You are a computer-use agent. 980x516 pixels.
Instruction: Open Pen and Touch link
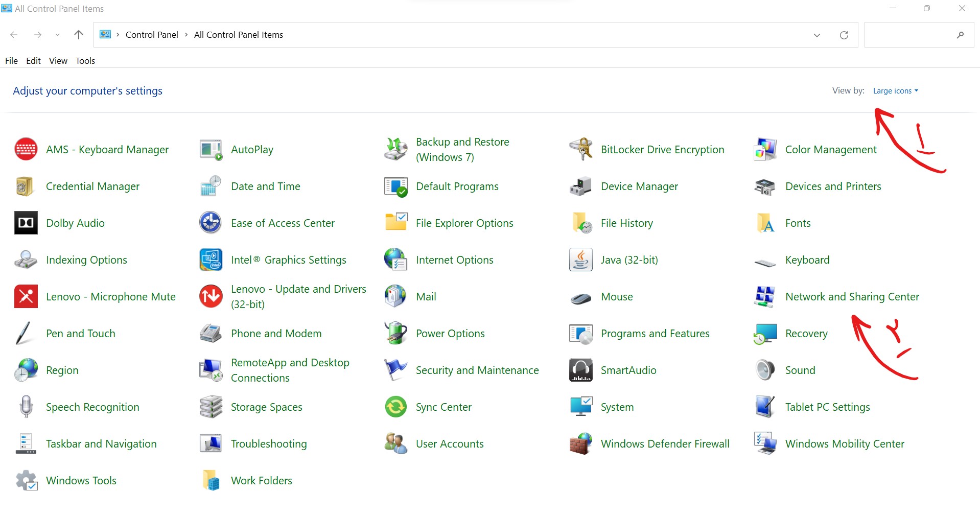(x=81, y=334)
